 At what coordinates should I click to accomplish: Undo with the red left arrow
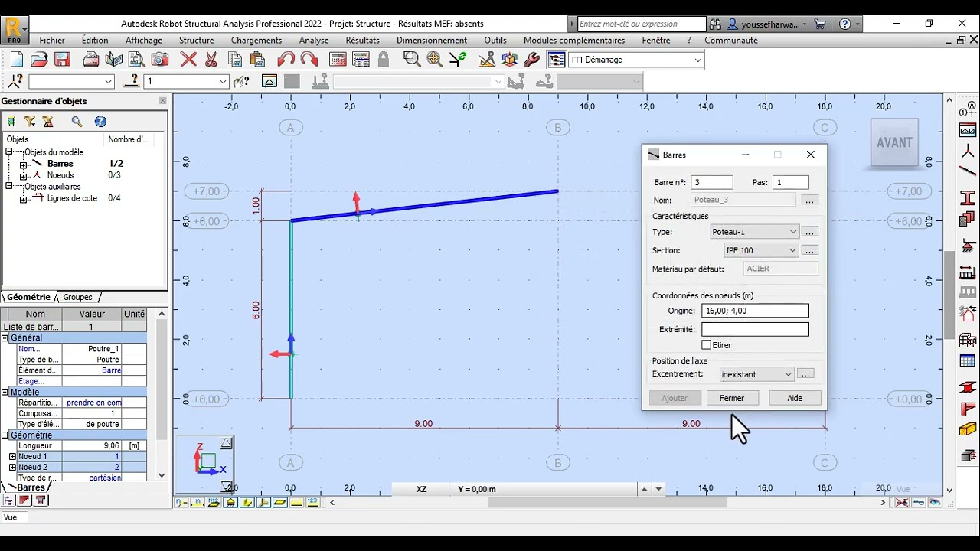[286, 60]
